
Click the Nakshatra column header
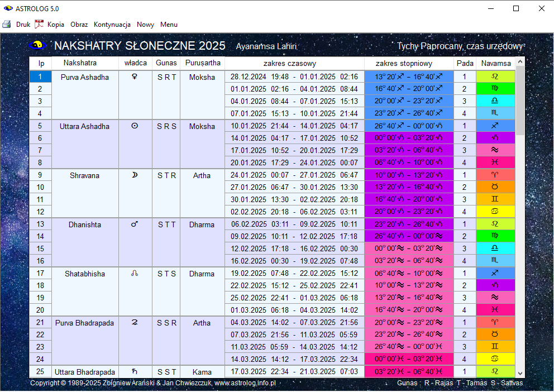(x=80, y=63)
